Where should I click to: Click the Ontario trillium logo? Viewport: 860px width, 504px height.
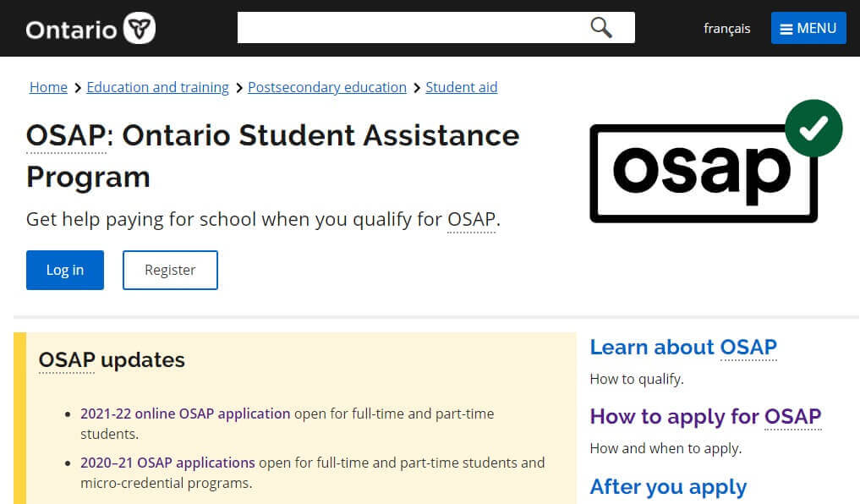(140, 29)
